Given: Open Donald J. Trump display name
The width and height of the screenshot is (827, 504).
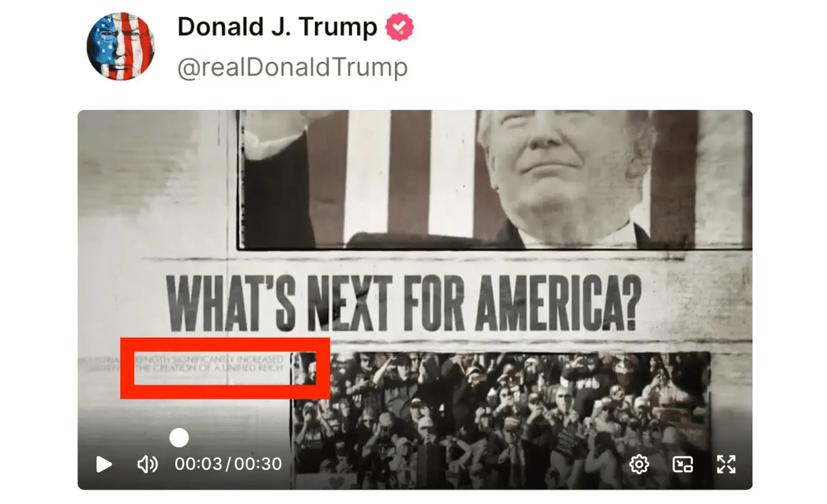Looking at the screenshot, I should pyautogui.click(x=277, y=27).
